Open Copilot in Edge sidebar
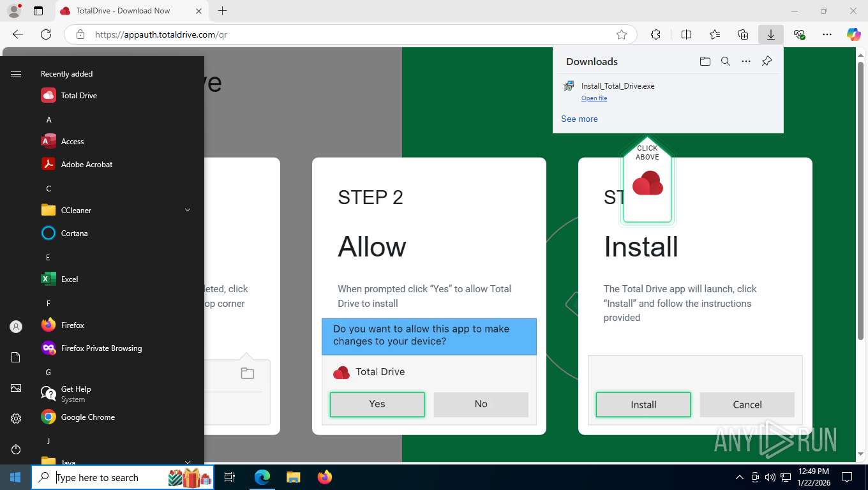868x490 pixels. 854,34
